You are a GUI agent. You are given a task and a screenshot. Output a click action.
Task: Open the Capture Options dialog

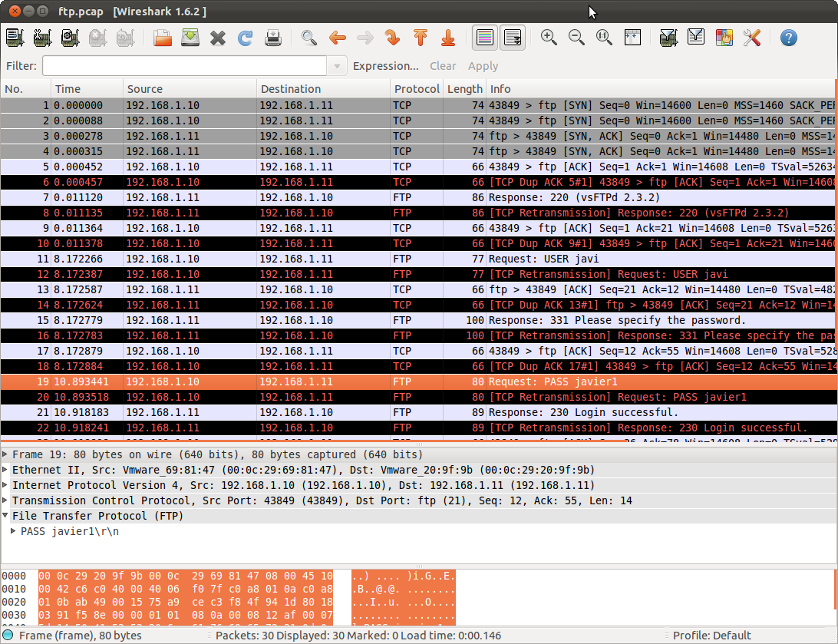(x=42, y=37)
